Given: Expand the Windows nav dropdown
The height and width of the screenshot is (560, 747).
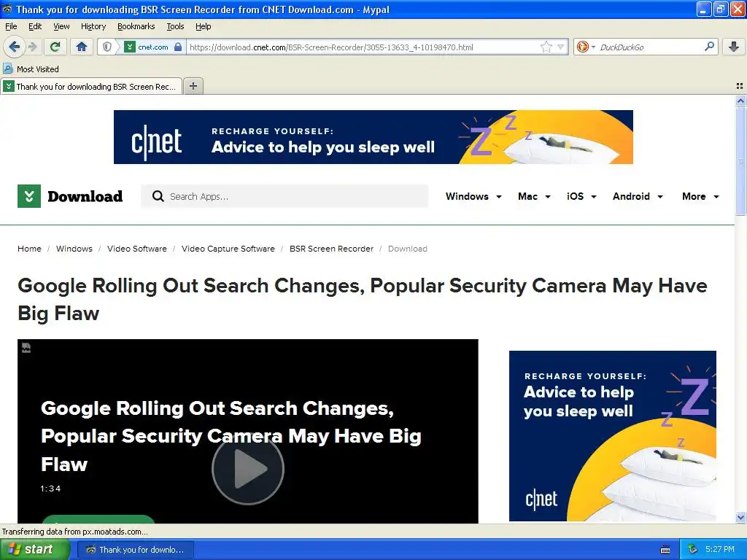Looking at the screenshot, I should tap(473, 196).
